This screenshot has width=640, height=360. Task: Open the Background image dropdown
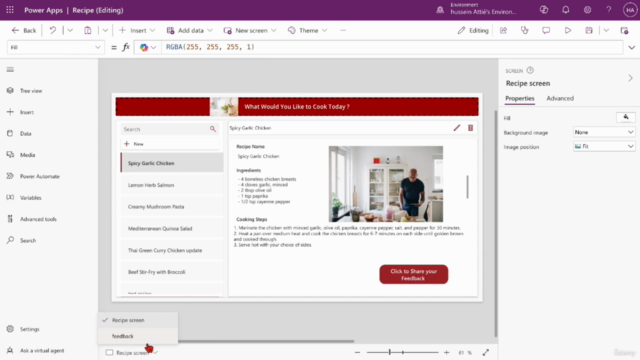click(x=604, y=132)
